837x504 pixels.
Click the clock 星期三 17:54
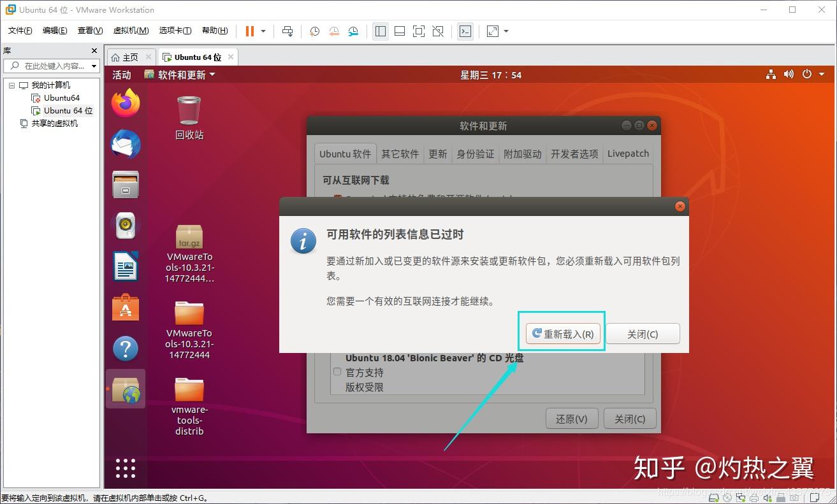pyautogui.click(x=491, y=75)
